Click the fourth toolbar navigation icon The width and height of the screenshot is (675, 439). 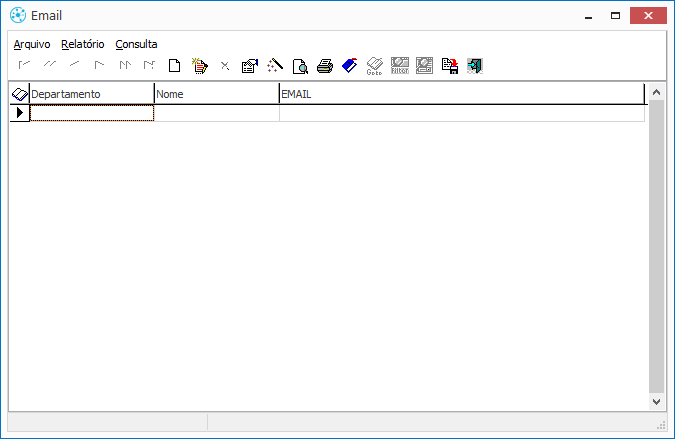pyautogui.click(x=99, y=65)
